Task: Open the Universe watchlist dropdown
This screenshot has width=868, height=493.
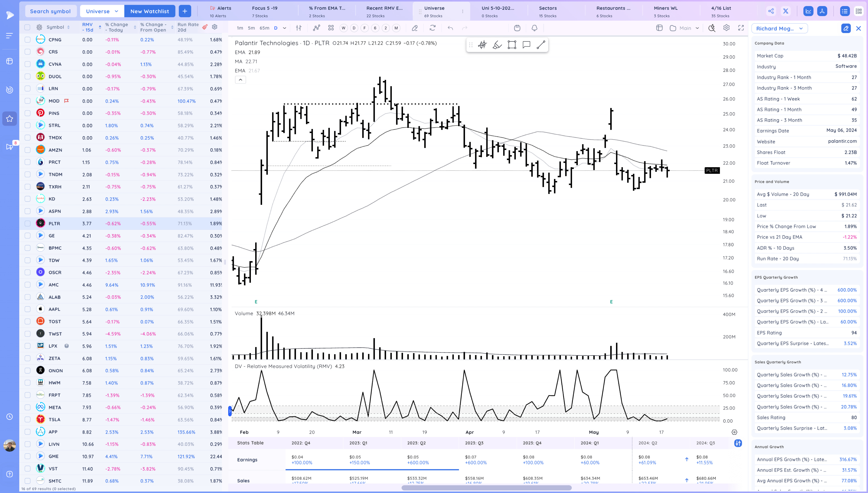Action: (102, 11)
